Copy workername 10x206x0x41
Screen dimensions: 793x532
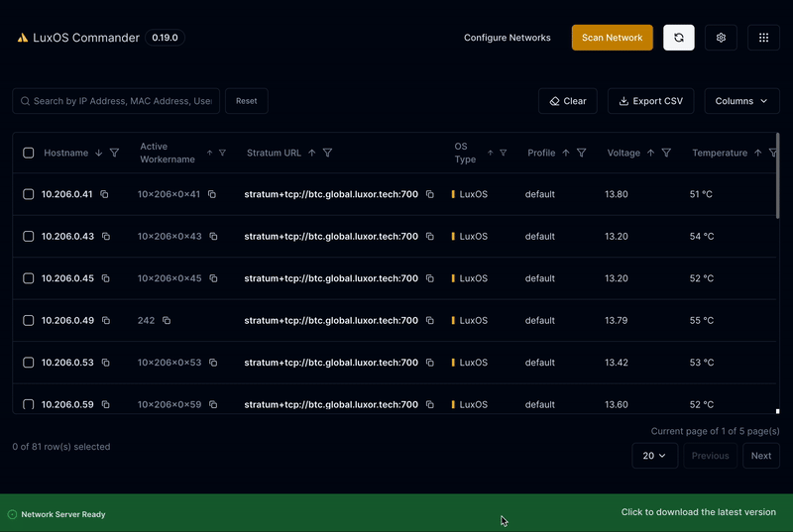tap(212, 194)
